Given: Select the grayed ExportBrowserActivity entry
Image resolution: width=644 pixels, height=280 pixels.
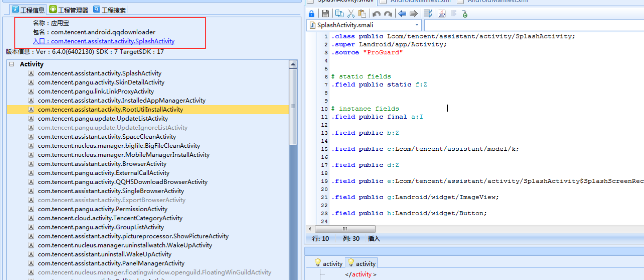Looking at the screenshot, I should pos(112,200).
